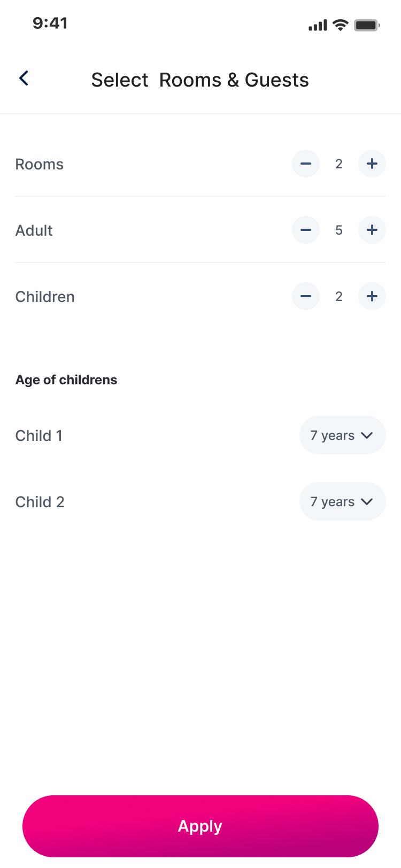Open the Child 2 age dropdown
Image resolution: width=401 pixels, height=868 pixels.
point(342,502)
